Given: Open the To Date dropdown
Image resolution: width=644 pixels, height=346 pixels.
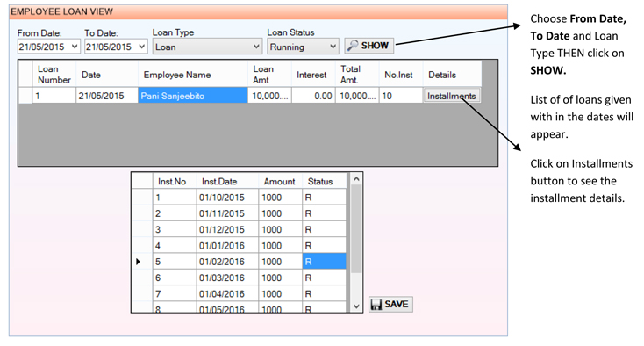Looking at the screenshot, I should pos(141,47).
